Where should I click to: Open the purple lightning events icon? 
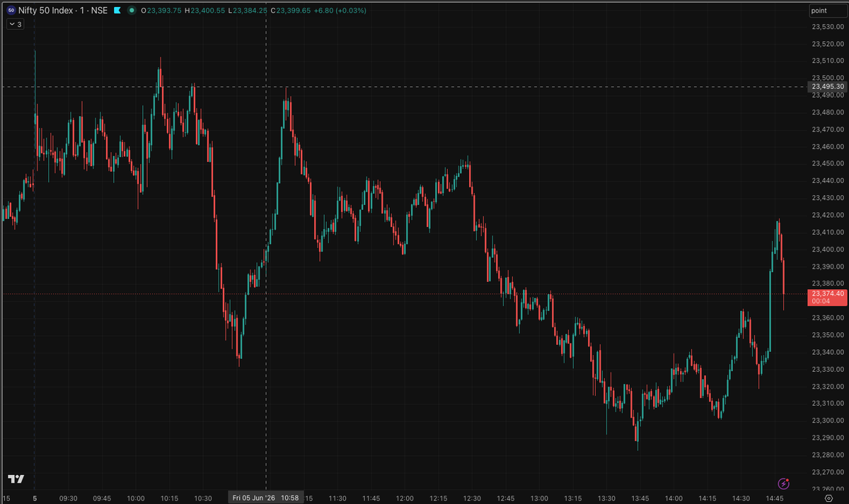pyautogui.click(x=783, y=484)
